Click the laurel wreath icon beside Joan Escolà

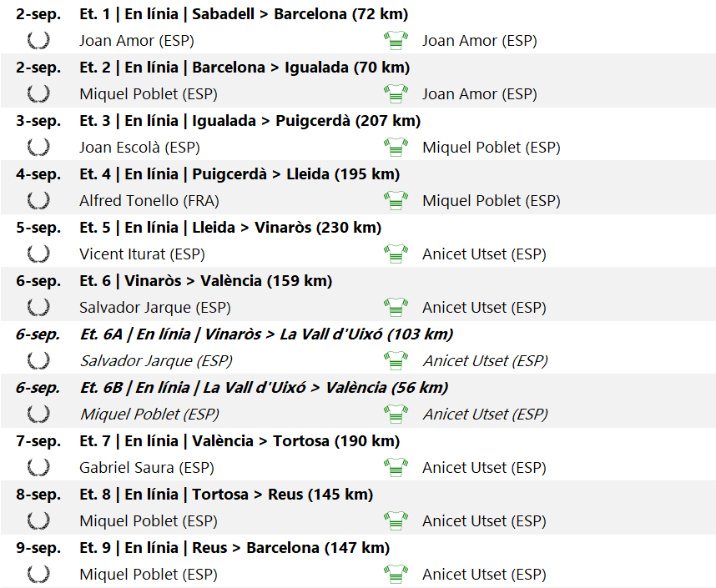point(38,147)
